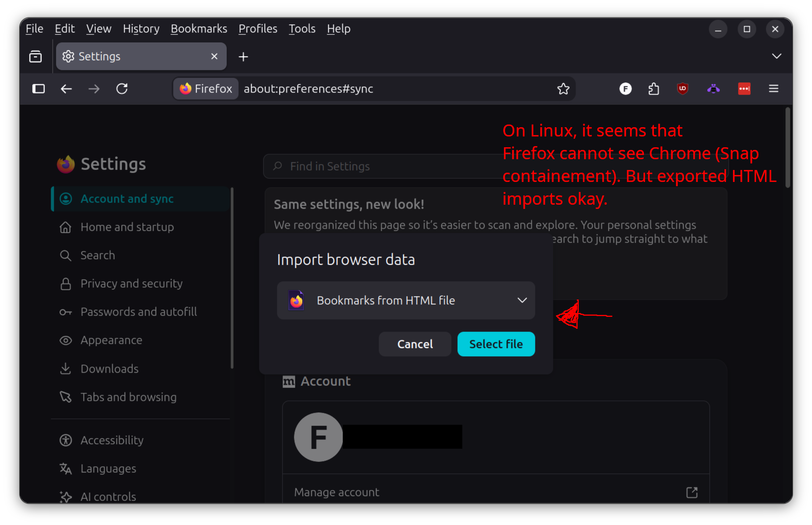
Task: Click the page vertical scrollbar
Action: (788, 148)
